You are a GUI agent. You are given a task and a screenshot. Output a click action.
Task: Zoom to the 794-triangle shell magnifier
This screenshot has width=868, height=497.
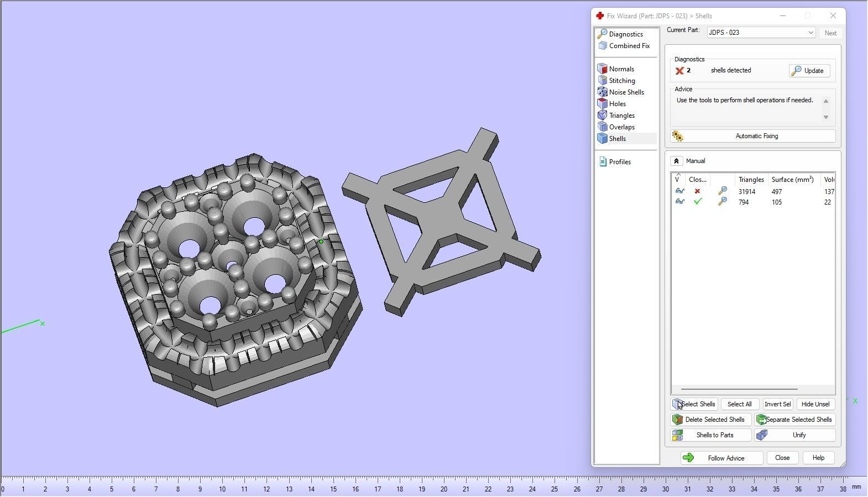(722, 202)
